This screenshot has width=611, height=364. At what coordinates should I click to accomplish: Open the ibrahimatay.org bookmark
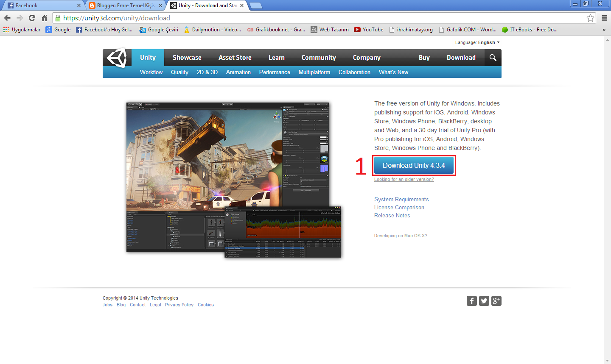(411, 30)
